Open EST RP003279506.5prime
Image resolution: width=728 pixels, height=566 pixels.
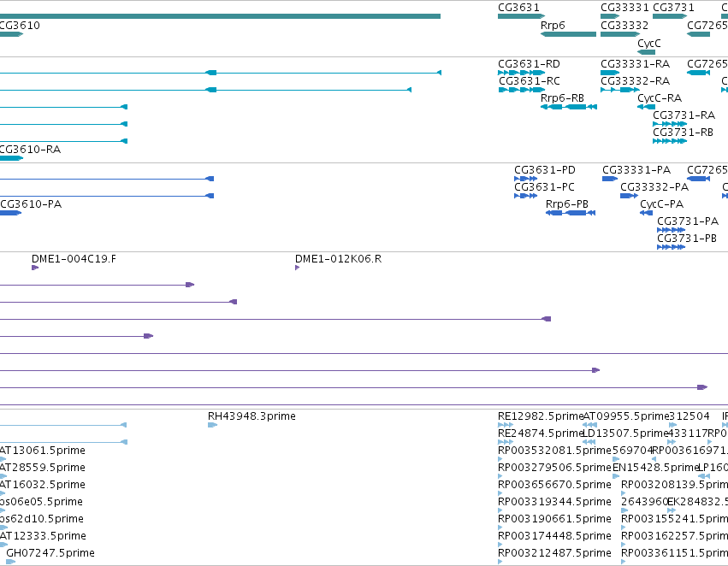(x=554, y=468)
